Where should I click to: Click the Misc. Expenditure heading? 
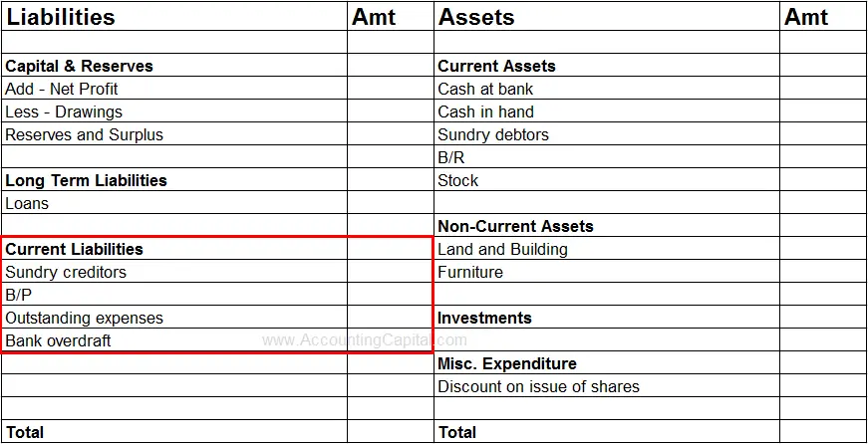coord(507,363)
